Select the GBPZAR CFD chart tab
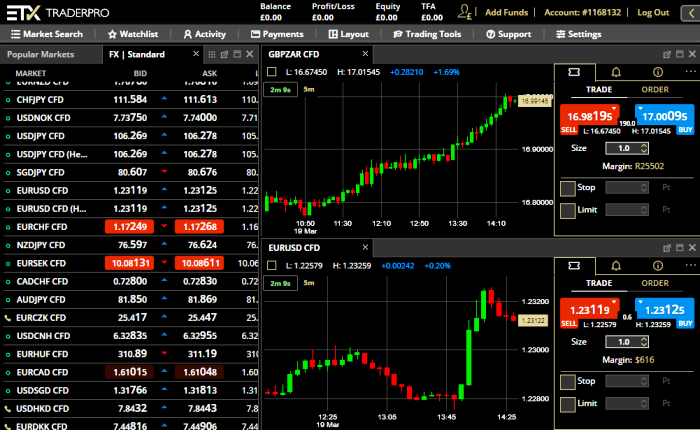 pyautogui.click(x=294, y=54)
